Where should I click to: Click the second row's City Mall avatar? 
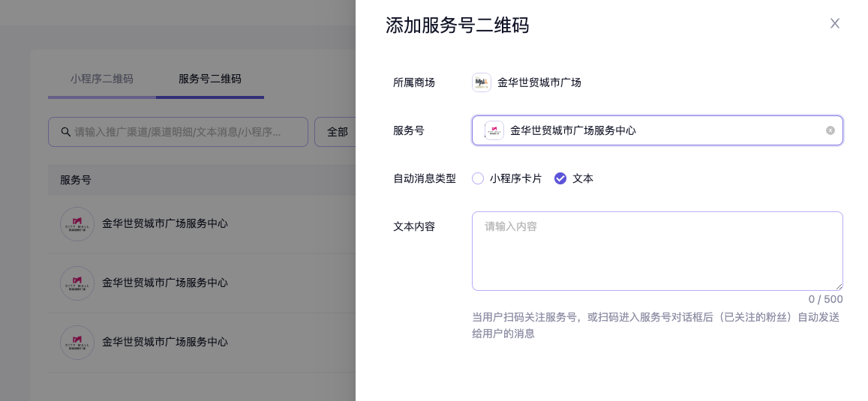tap(77, 283)
